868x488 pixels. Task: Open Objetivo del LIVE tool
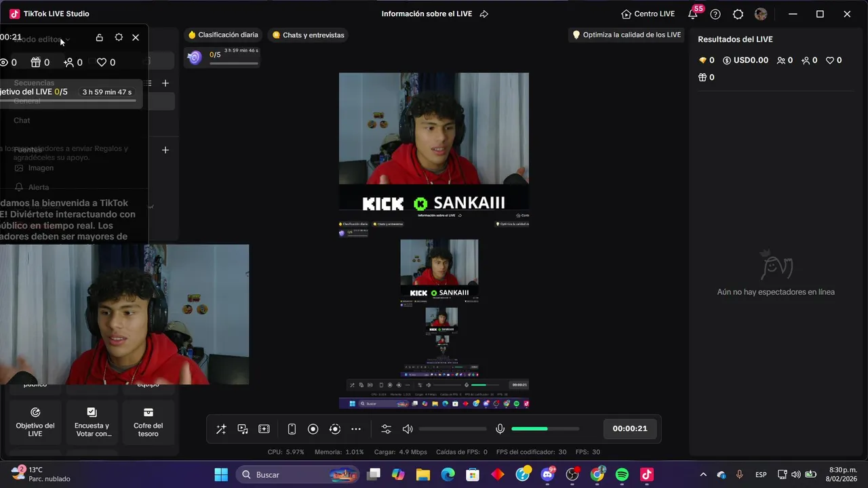35,423
